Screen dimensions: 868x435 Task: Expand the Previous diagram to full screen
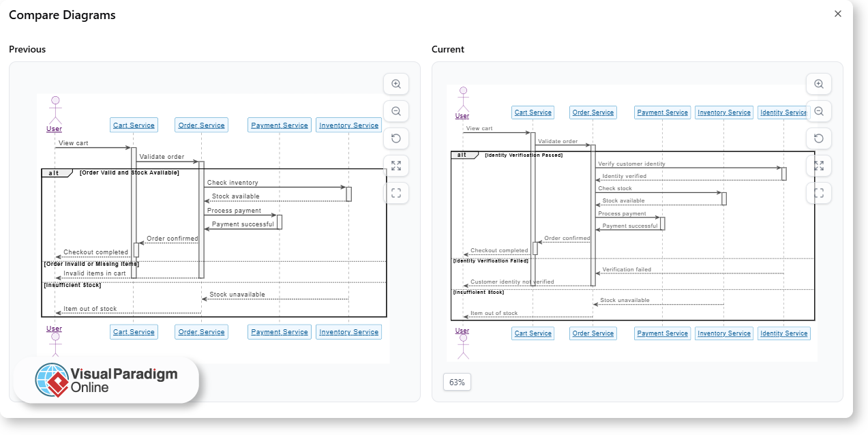tap(395, 165)
